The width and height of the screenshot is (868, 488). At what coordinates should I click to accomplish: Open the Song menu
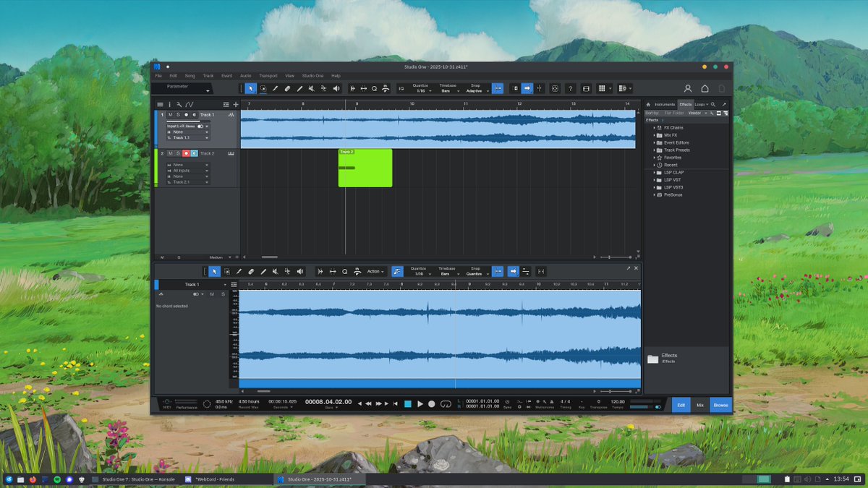[190, 75]
